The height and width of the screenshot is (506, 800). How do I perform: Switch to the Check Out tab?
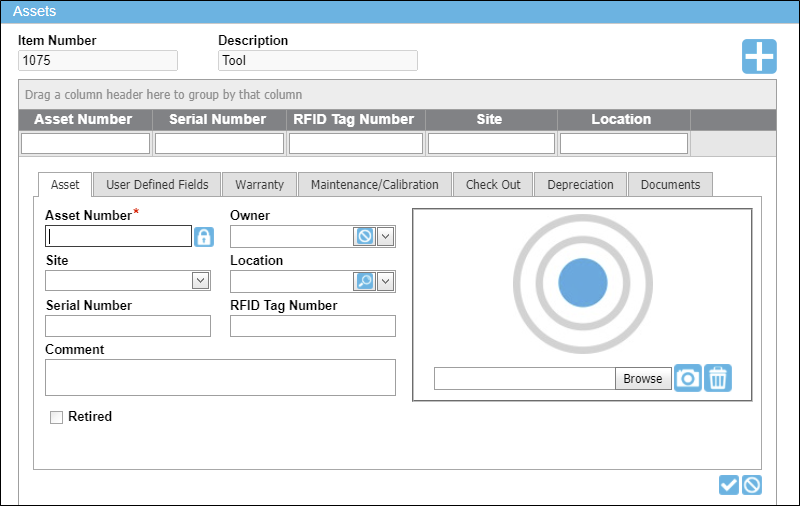[x=493, y=185]
